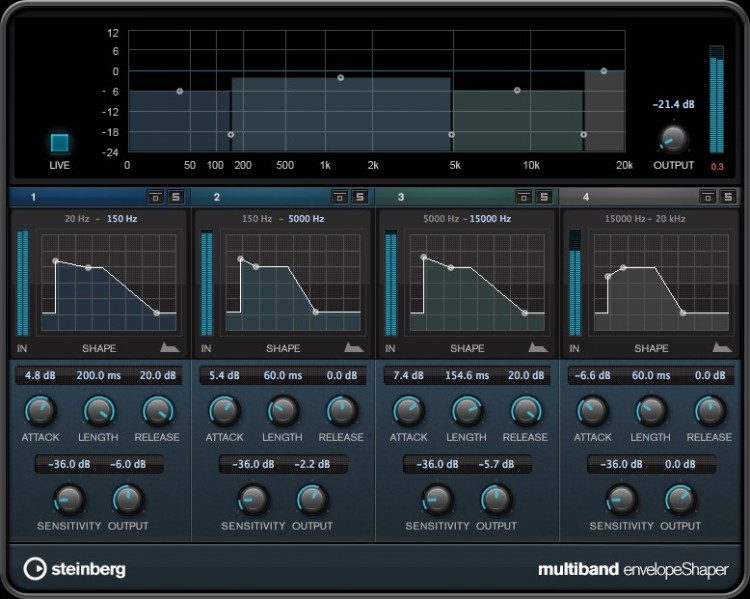The image size is (750, 599).
Task: Click the 5000 Hz crossover value in band 2
Action: pos(306,219)
